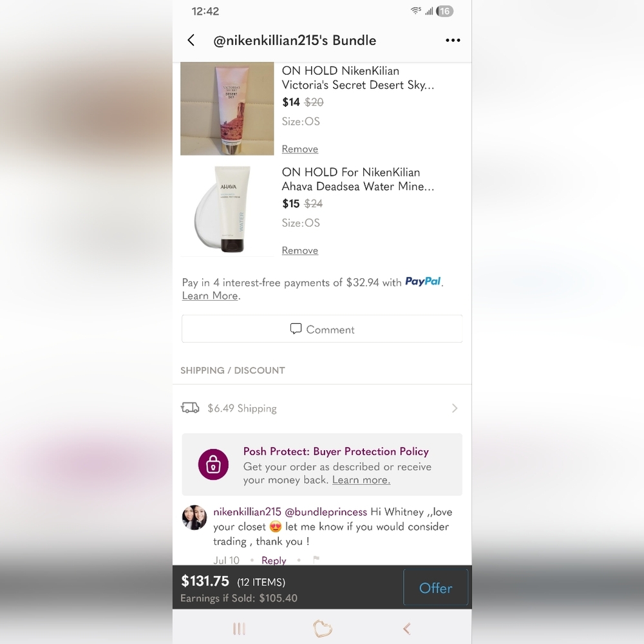Tap the shipping truck icon
The width and height of the screenshot is (644, 644).
pyautogui.click(x=190, y=408)
